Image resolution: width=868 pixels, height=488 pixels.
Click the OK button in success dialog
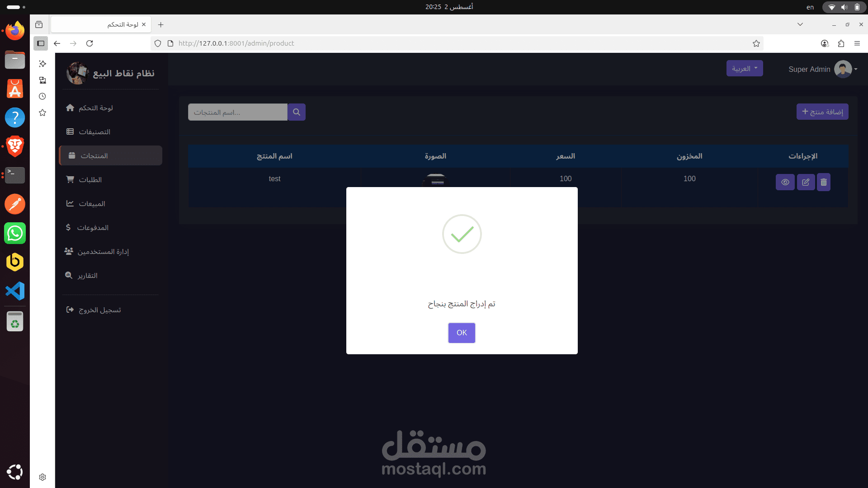point(462,333)
